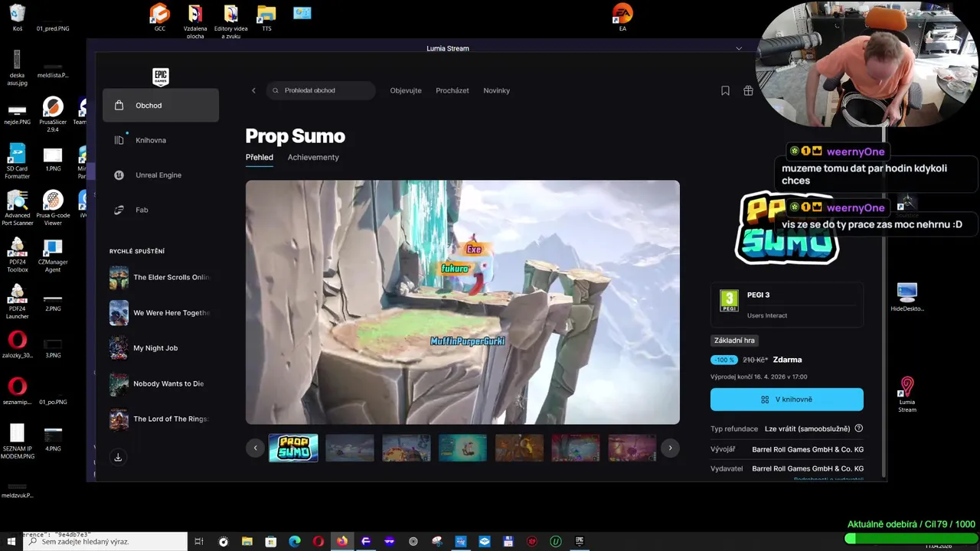Open the wishlist bookmark icon
Screen dimensions: 980x551
click(x=725, y=90)
